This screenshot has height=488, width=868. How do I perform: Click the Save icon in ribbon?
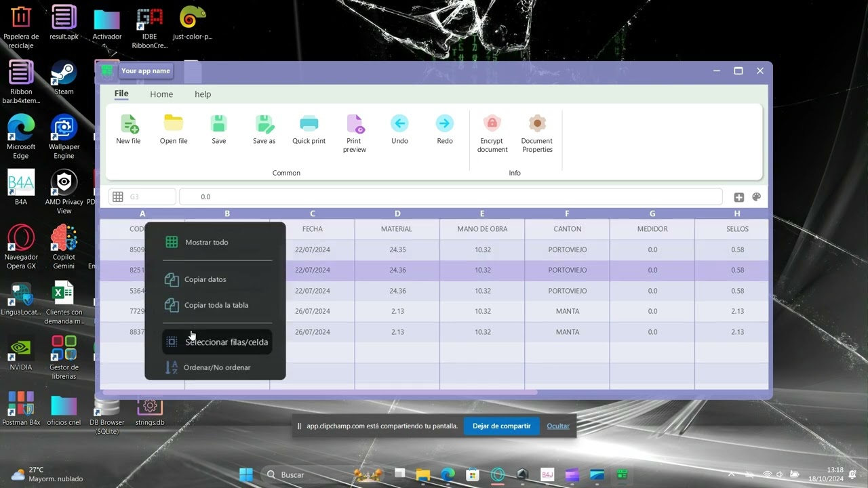coord(218,123)
